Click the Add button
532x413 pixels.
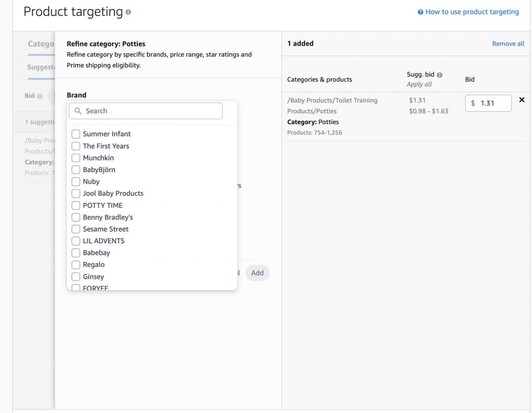tap(257, 273)
